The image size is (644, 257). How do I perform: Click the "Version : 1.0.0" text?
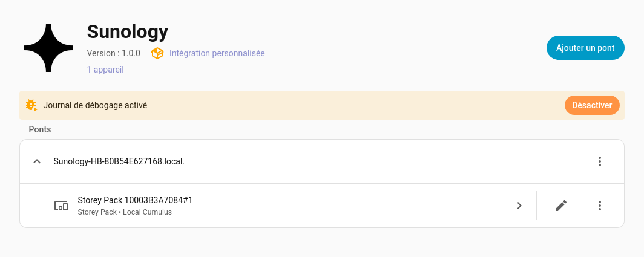point(114,53)
